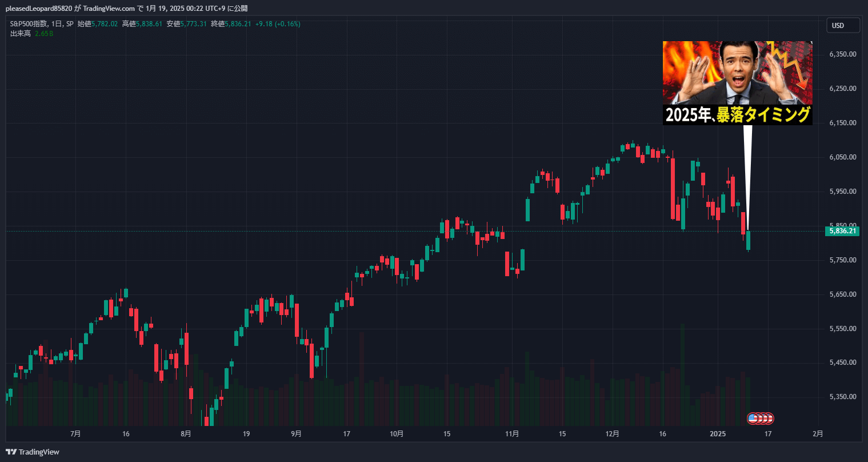Select the 12月 marker on the time axis
This screenshot has height=462, width=868.
pos(612,434)
